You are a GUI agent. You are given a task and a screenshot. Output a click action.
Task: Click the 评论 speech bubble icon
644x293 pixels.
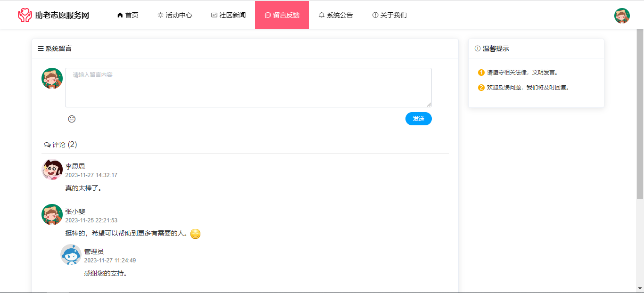tap(47, 145)
